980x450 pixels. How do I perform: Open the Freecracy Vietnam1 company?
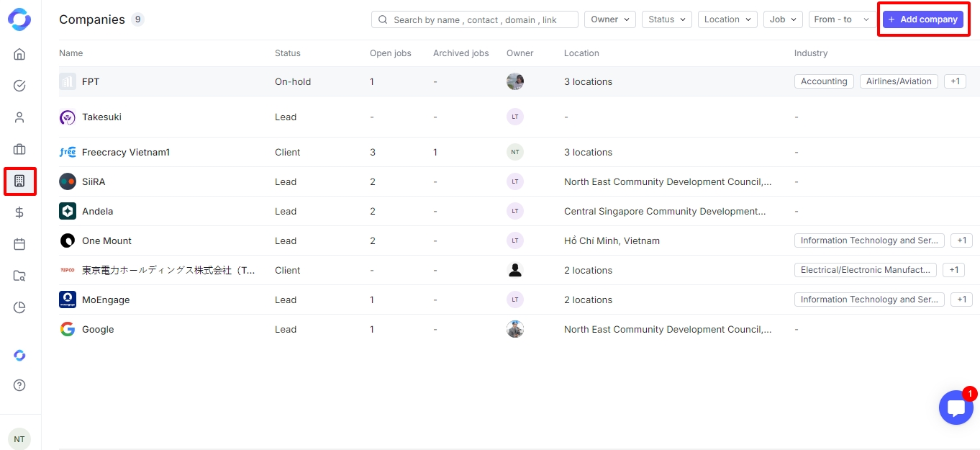click(x=126, y=153)
